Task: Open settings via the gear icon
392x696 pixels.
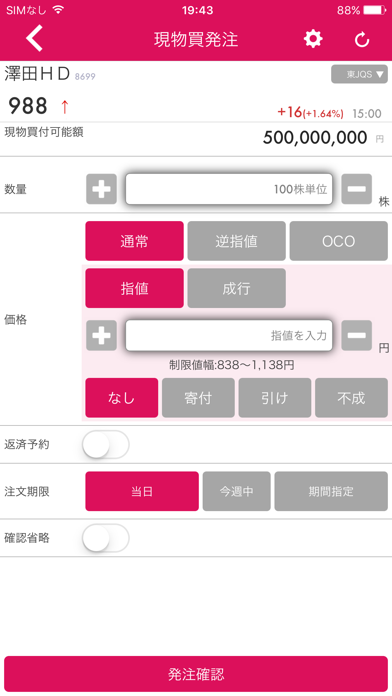Action: [313, 39]
